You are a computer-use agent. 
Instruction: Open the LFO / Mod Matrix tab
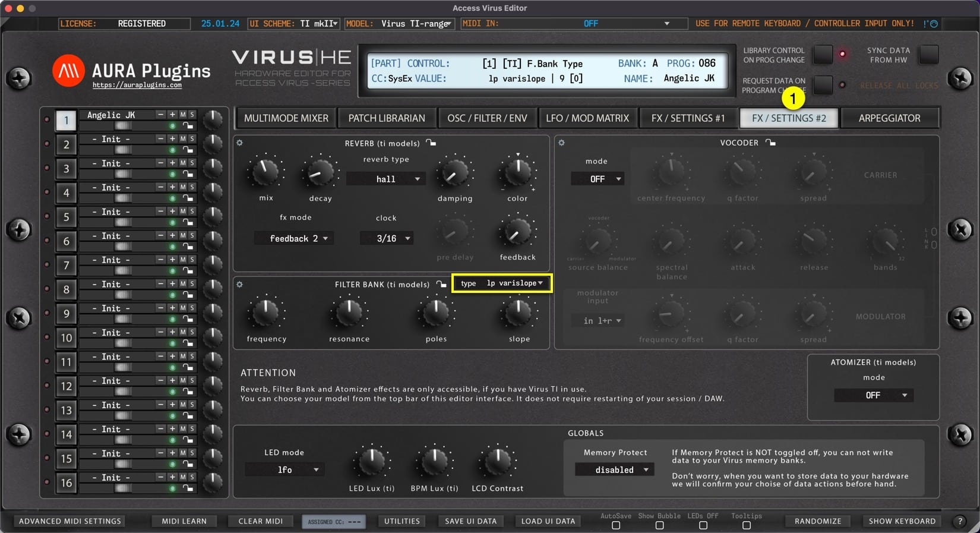tap(587, 118)
